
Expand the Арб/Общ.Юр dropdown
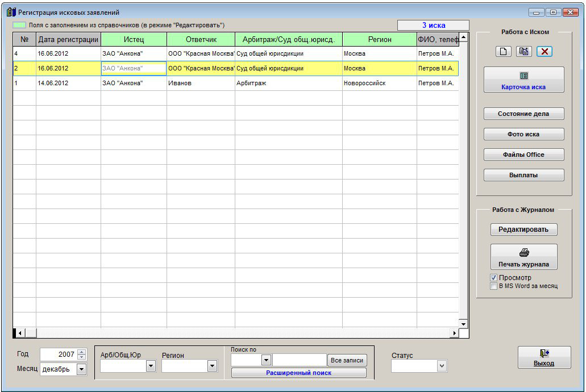point(151,366)
